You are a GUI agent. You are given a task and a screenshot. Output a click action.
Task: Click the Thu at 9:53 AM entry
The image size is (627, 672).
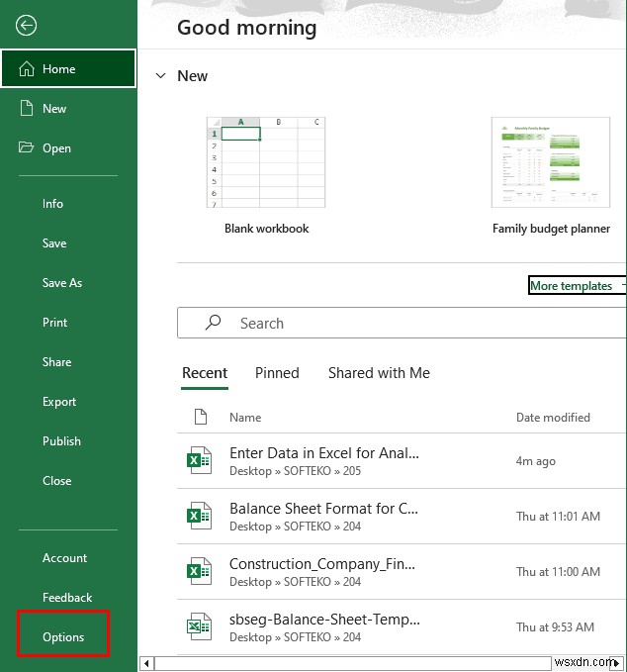[555, 627]
